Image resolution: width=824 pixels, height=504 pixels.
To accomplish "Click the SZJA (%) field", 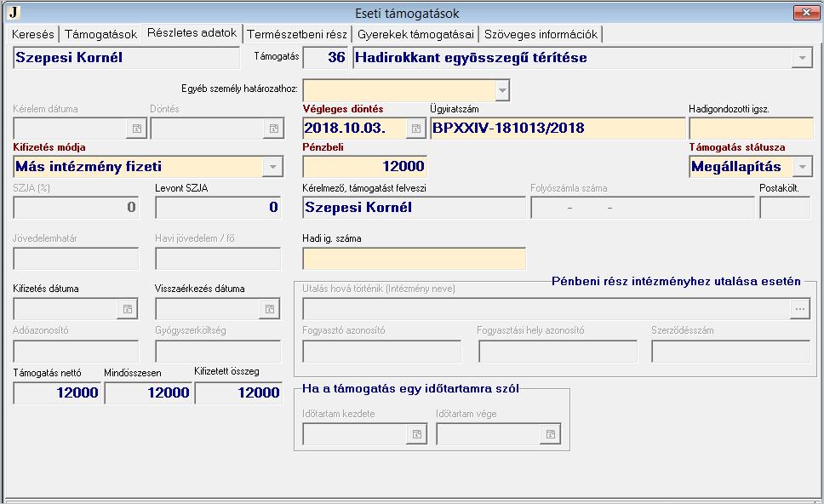I will tap(77, 208).
